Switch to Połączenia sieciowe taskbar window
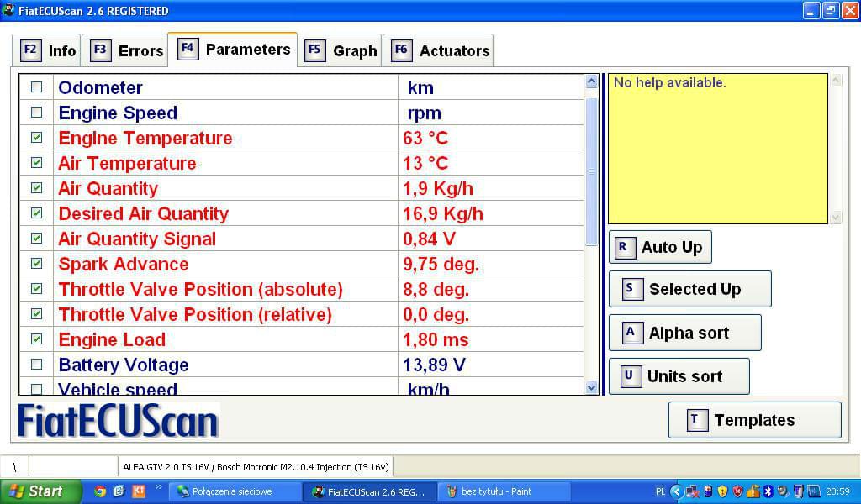Screen dimensions: 861x504 (x=235, y=491)
